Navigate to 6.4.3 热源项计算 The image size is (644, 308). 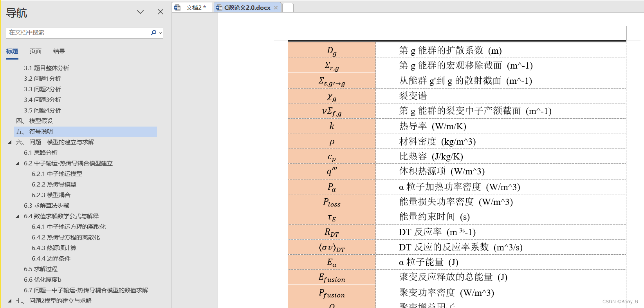(x=54, y=248)
